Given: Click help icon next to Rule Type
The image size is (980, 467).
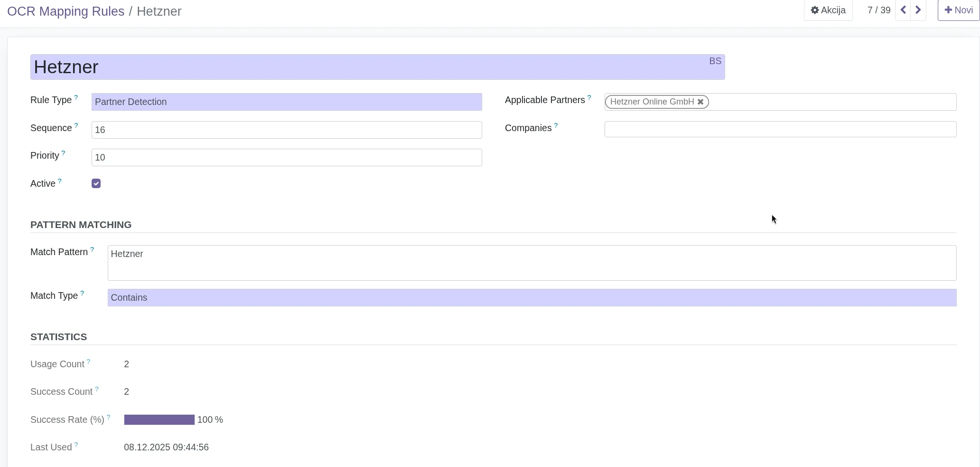Looking at the screenshot, I should coord(76,97).
